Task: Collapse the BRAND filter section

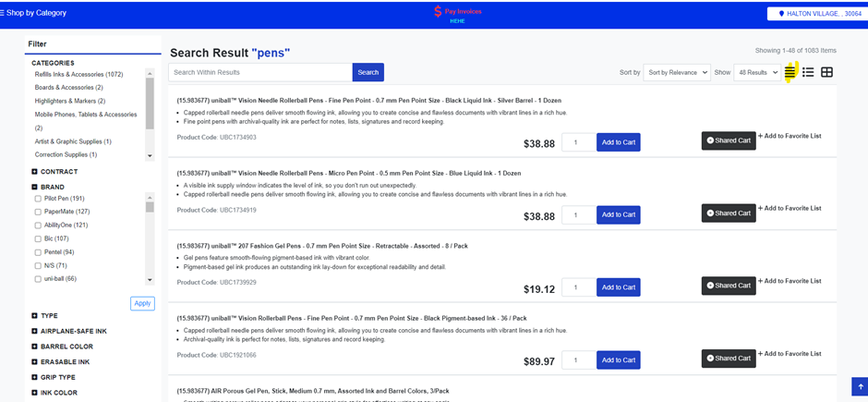Action: [34, 188]
